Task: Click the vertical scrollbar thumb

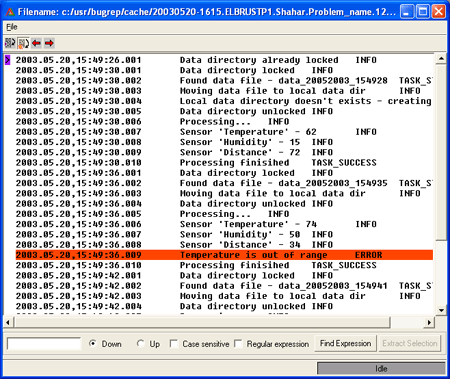Action: point(441,152)
